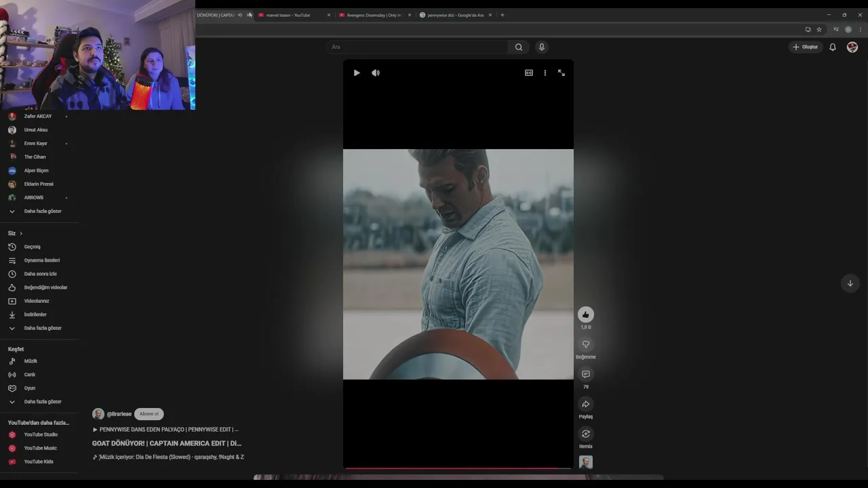Open Eldarin Prensi channel
This screenshot has height=488, width=868.
[x=39, y=184]
